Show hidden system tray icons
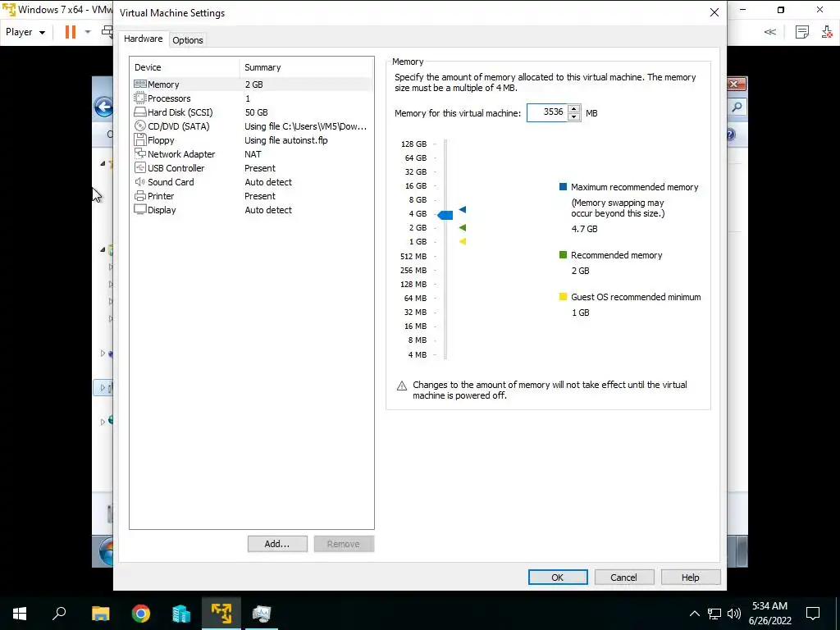This screenshot has height=630, width=840. (x=694, y=614)
